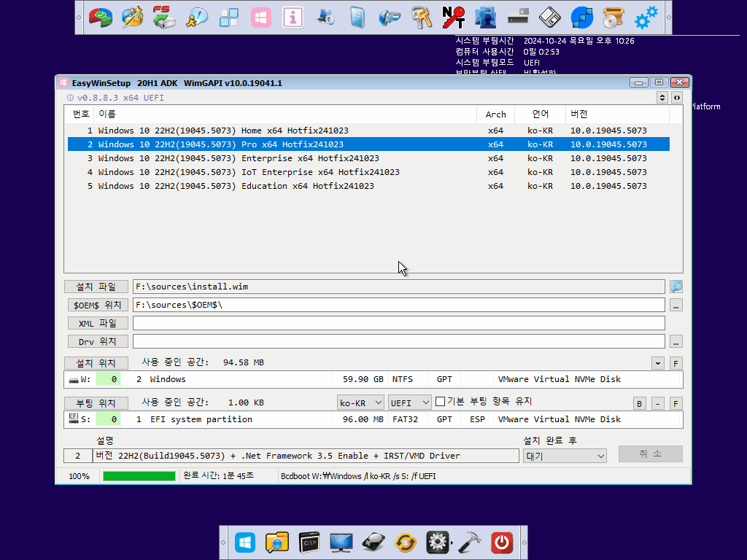The image size is (747, 560).
Task: Open the blue circle squares icon
Action: (x=581, y=17)
